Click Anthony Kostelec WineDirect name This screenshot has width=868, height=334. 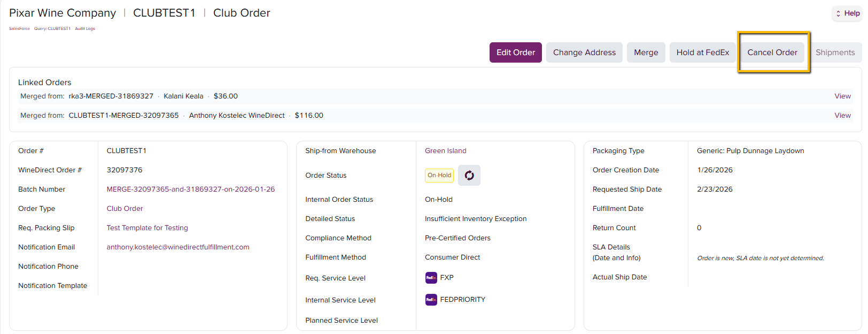click(237, 116)
